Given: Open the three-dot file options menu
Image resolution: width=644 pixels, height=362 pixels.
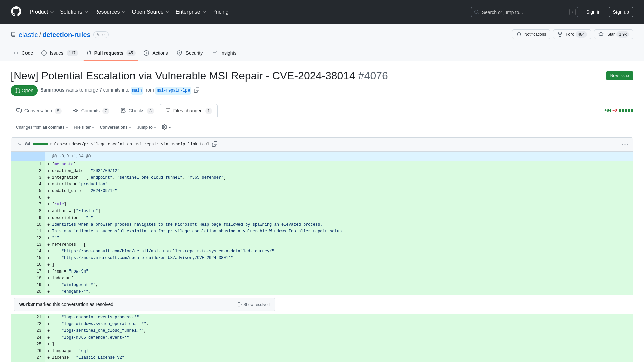Looking at the screenshot, I should pyautogui.click(x=625, y=144).
